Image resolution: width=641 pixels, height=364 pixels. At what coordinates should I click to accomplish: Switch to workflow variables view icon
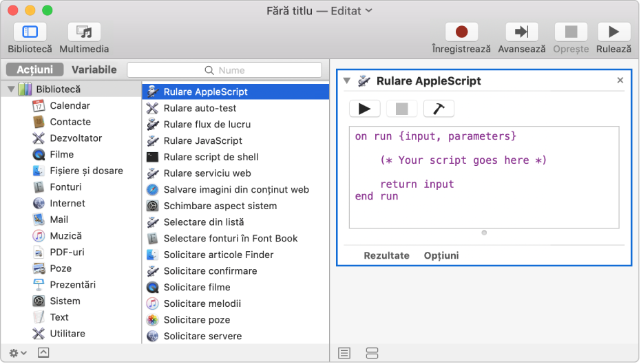372,353
